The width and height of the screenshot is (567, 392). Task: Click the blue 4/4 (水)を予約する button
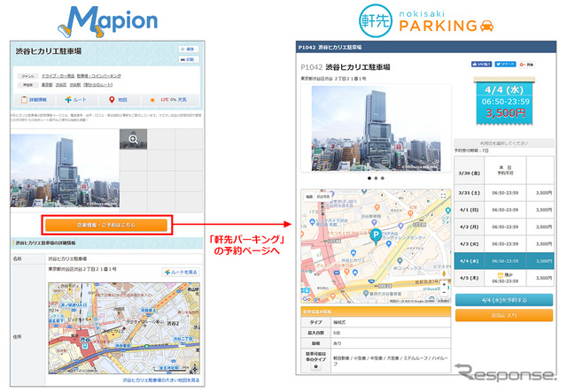point(504,300)
